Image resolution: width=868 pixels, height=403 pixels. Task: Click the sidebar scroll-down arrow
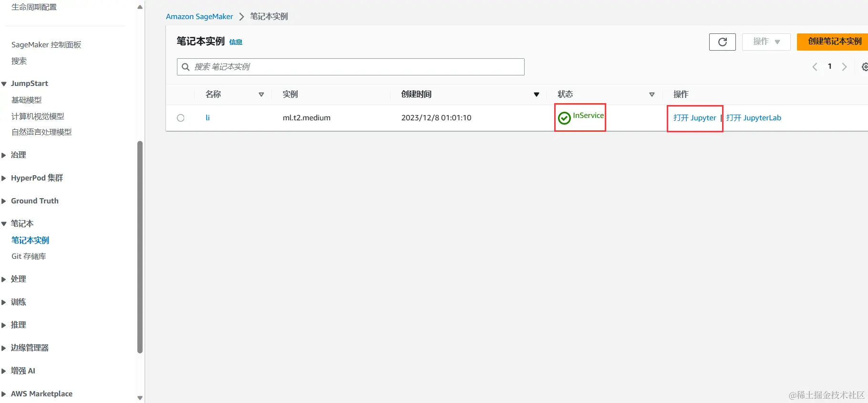[140, 397]
